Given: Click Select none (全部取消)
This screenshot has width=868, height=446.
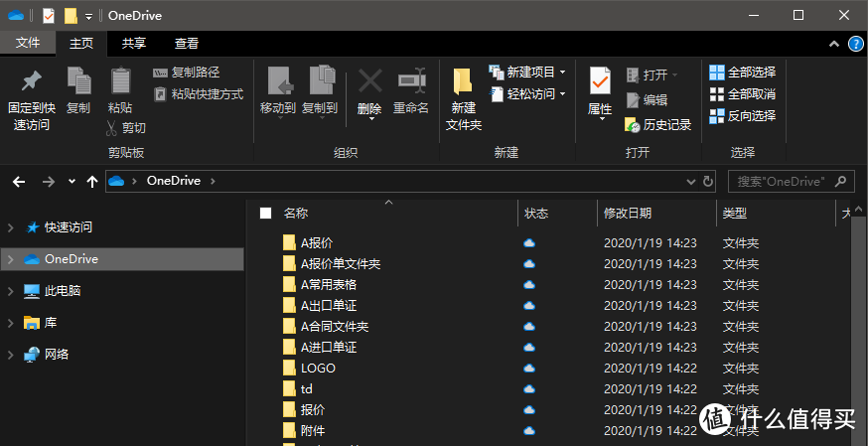Looking at the screenshot, I should click(742, 94).
